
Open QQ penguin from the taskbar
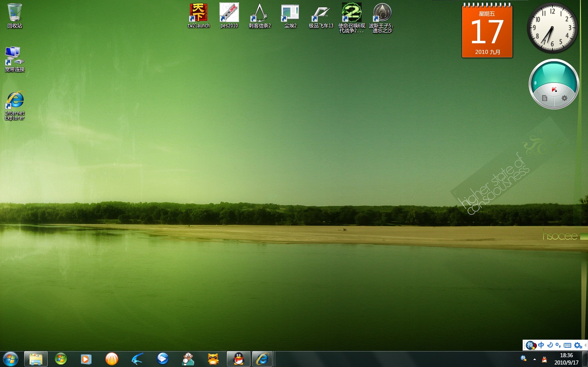238,359
